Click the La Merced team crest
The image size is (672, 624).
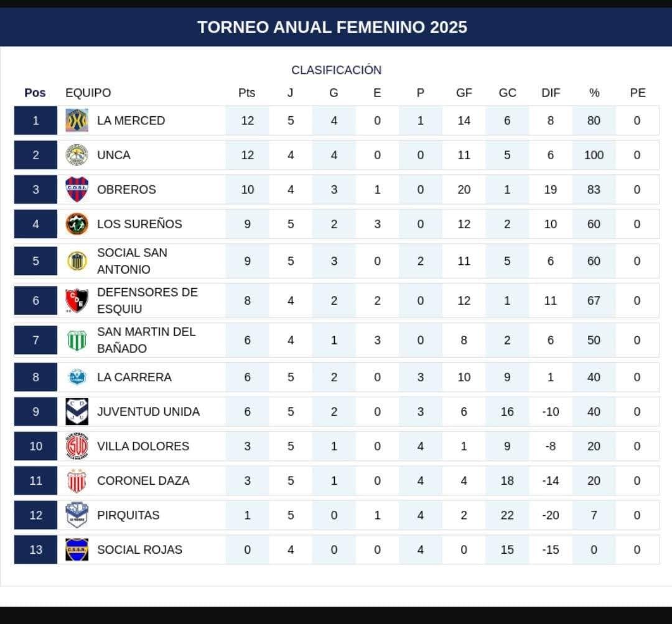tap(77, 121)
